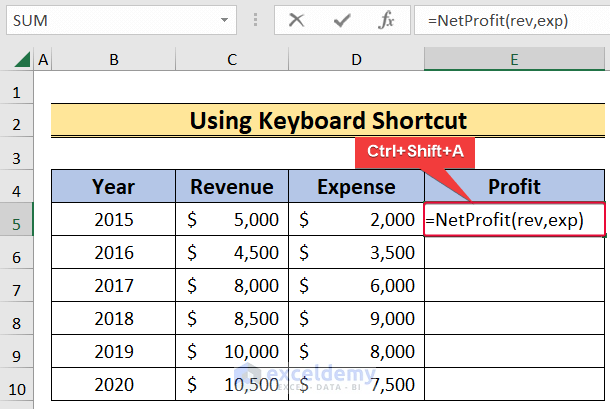Select row 5 header
Viewport: 610px width, 409px height.
click(16, 221)
